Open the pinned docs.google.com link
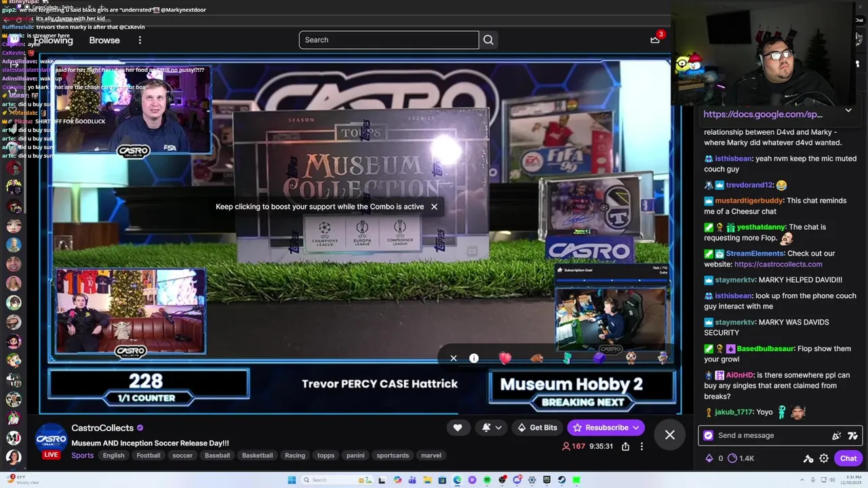The image size is (868, 488). point(763,115)
